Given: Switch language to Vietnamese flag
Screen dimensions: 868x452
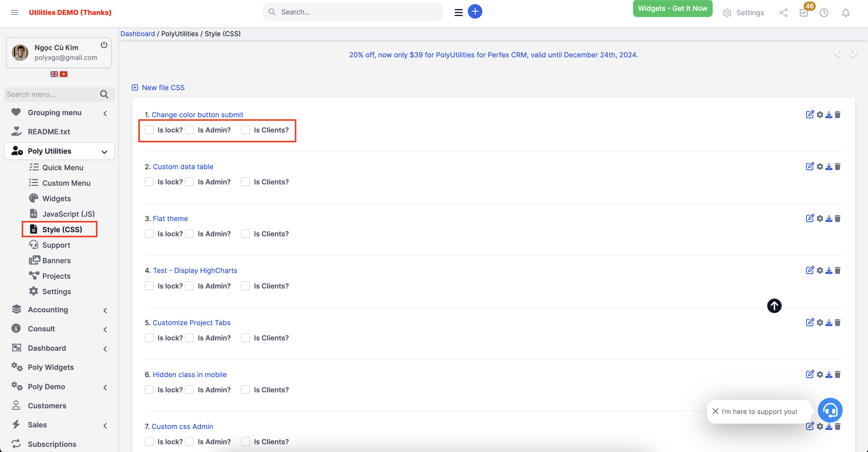Looking at the screenshot, I should [64, 74].
